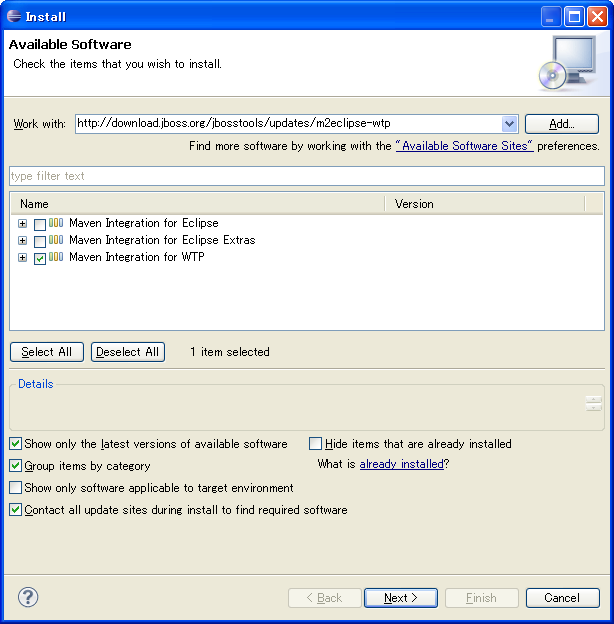
Task: Click Deselect All button
Action: pos(128,352)
